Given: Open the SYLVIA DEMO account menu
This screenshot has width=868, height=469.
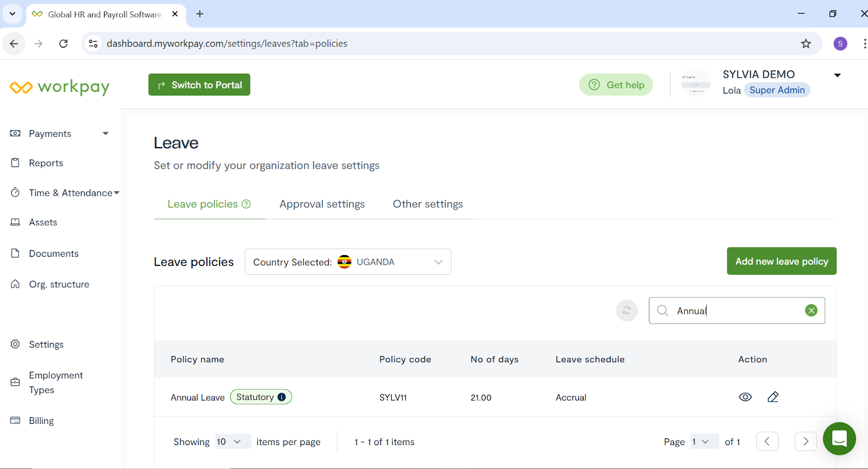Looking at the screenshot, I should coord(837,75).
